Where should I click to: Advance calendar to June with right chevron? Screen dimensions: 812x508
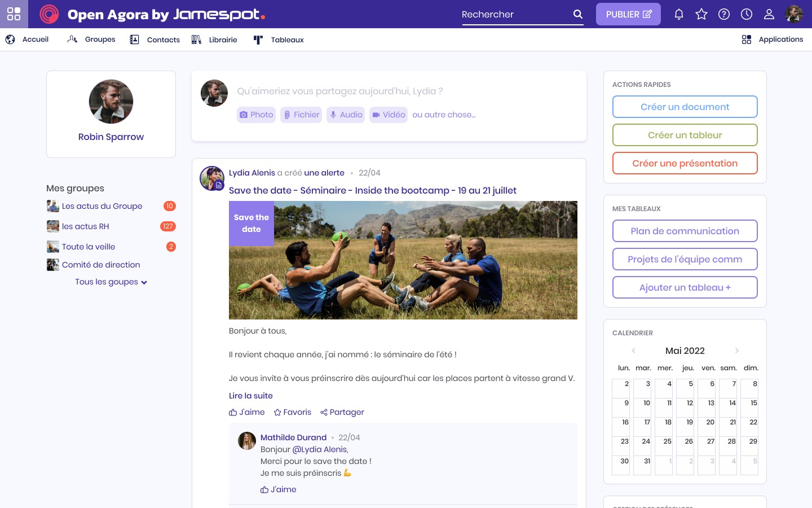[737, 351]
